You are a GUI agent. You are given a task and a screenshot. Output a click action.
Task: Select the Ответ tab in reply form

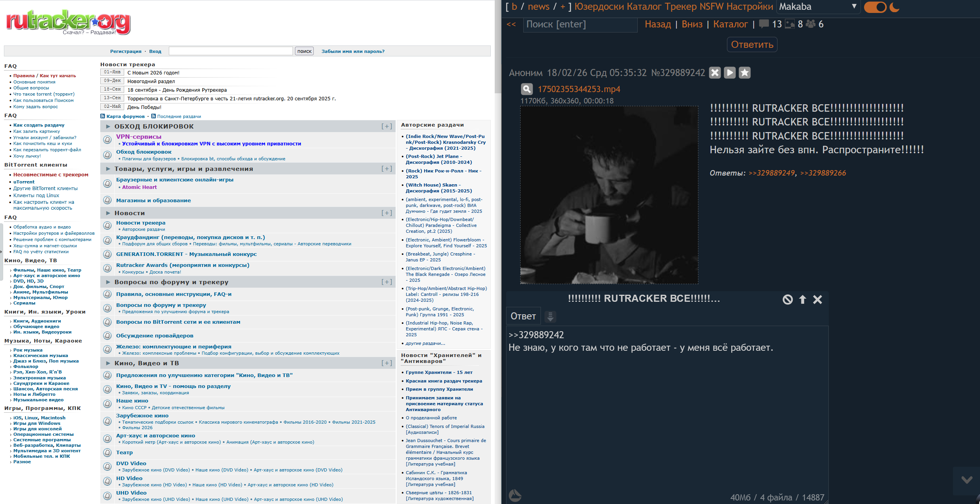click(523, 316)
